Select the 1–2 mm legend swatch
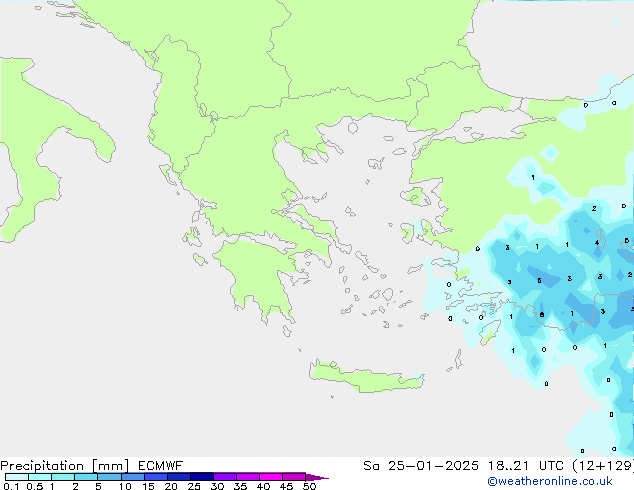Viewport: 634px width, 490px height. (62, 477)
